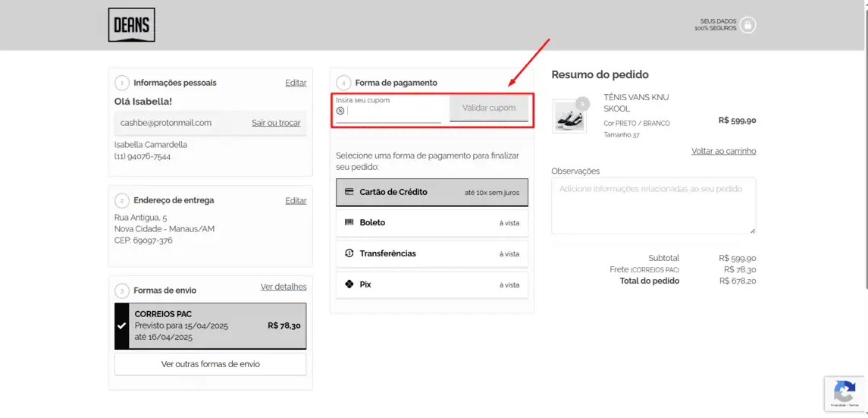Click the address line Rua Antigua, 5
The width and height of the screenshot is (868, 418).
point(140,218)
